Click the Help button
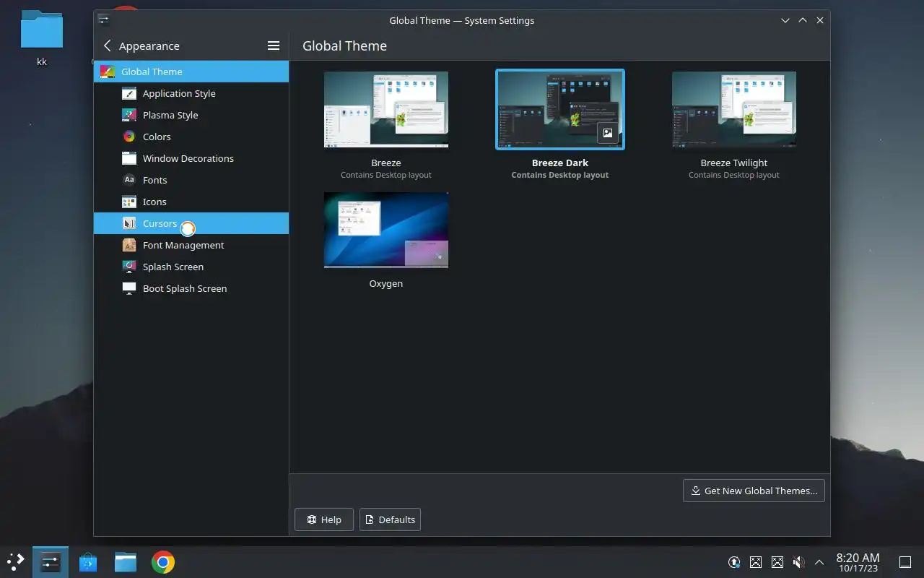 (x=324, y=519)
